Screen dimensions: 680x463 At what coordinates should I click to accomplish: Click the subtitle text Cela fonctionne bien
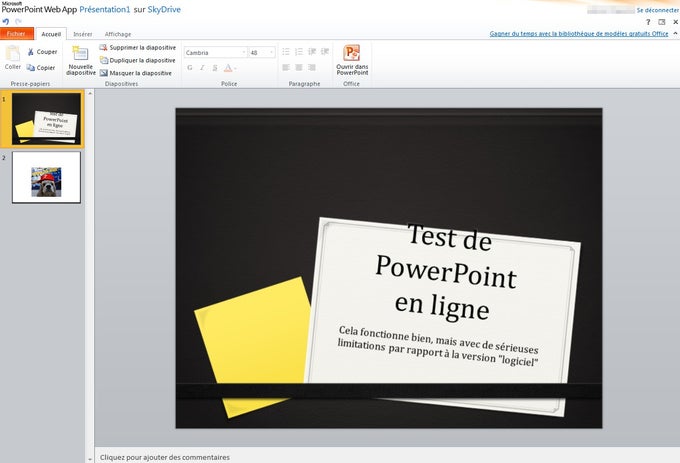coord(437,346)
